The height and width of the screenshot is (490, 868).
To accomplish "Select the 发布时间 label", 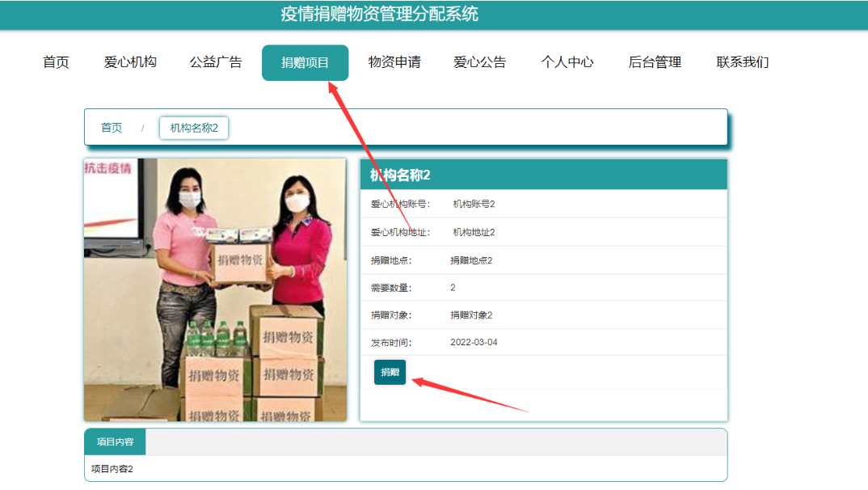I will 391,343.
